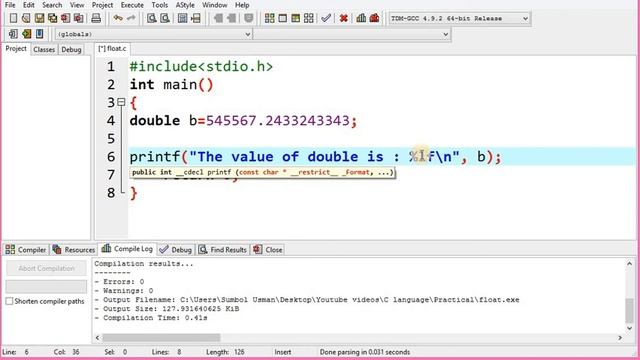Image resolution: width=640 pixels, height=360 pixels.
Task: Click the 'double b=545567.2433243343;' line
Action: point(243,120)
